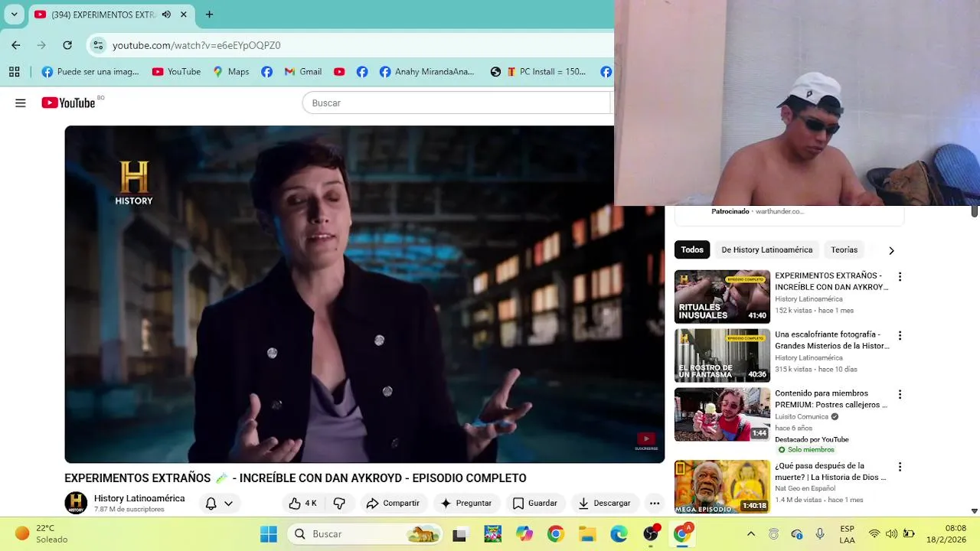
Task: Open the Chrome apps grid bookmark
Action: click(x=14, y=72)
